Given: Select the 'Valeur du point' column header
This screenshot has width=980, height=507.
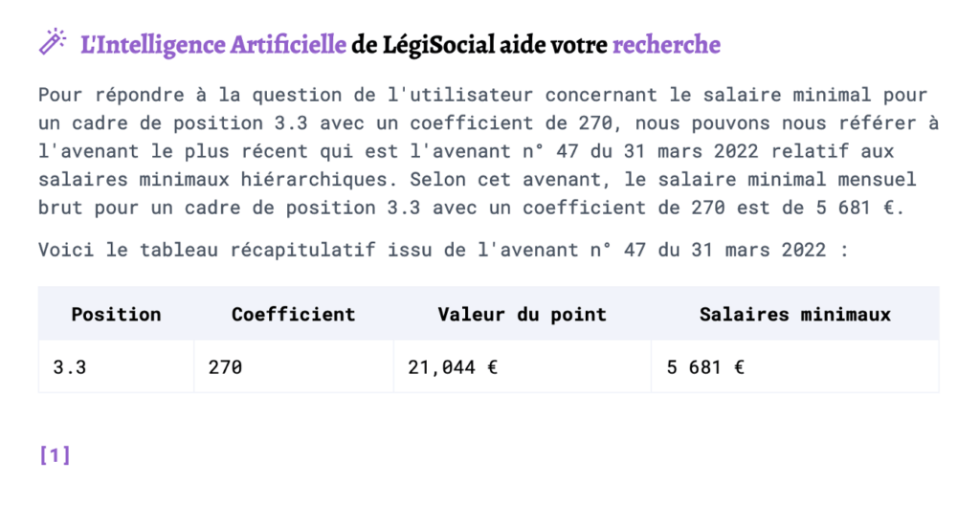Looking at the screenshot, I should click(522, 314).
